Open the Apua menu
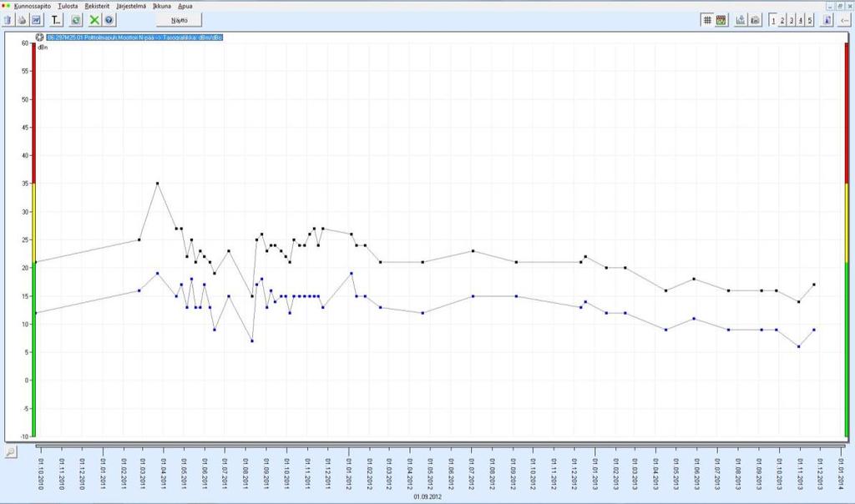The width and height of the screenshot is (855, 504). coord(185,6)
